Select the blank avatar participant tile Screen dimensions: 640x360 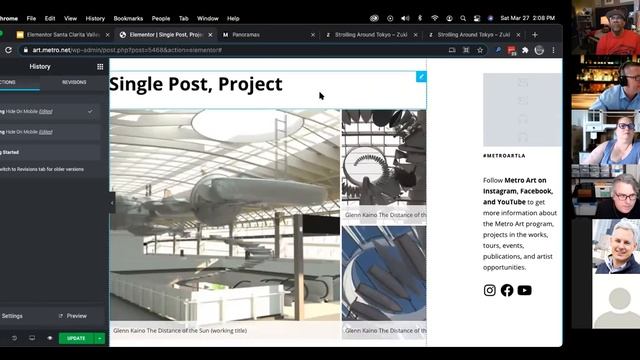(x=616, y=302)
